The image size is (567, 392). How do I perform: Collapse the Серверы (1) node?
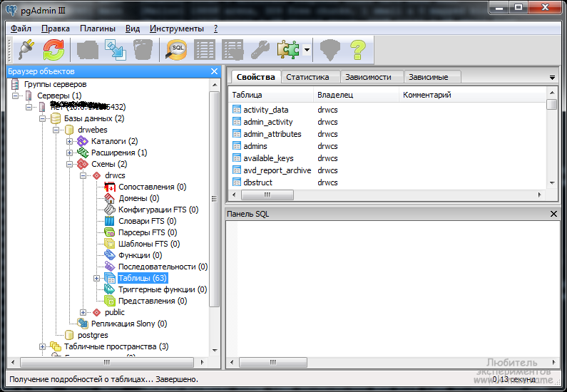pos(15,96)
